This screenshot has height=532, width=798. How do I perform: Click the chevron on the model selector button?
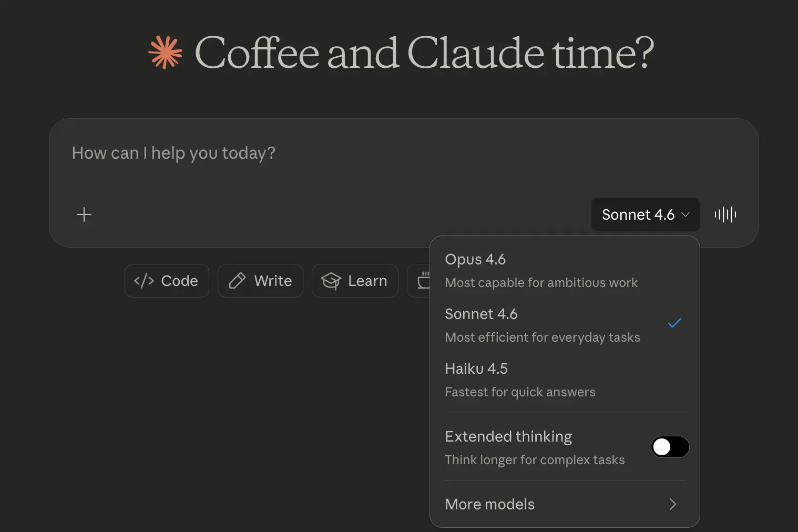686,214
